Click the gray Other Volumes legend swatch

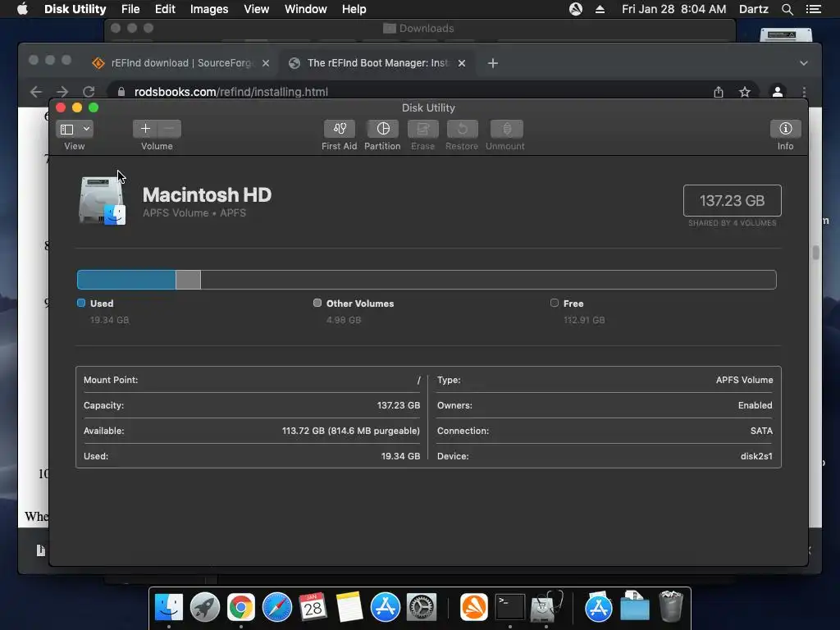317,303
